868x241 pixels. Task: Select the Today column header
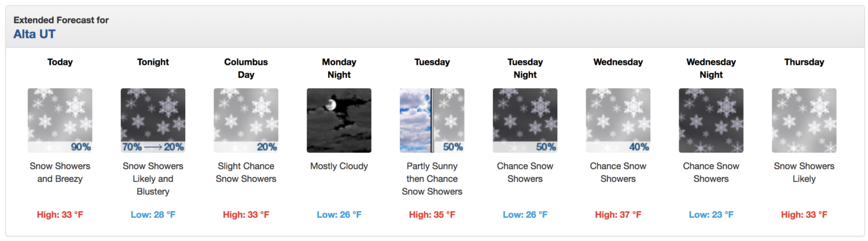click(60, 62)
